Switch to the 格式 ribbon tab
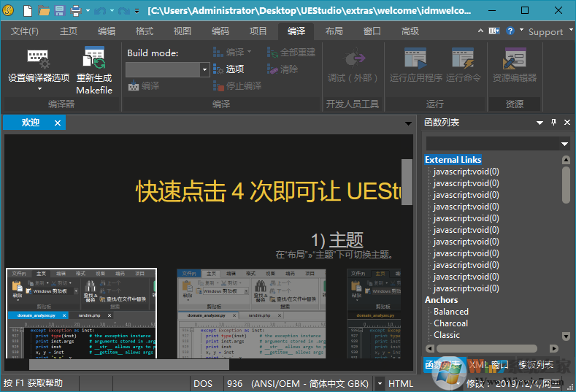Viewport: 576px width, 392px height. pyautogui.click(x=145, y=31)
